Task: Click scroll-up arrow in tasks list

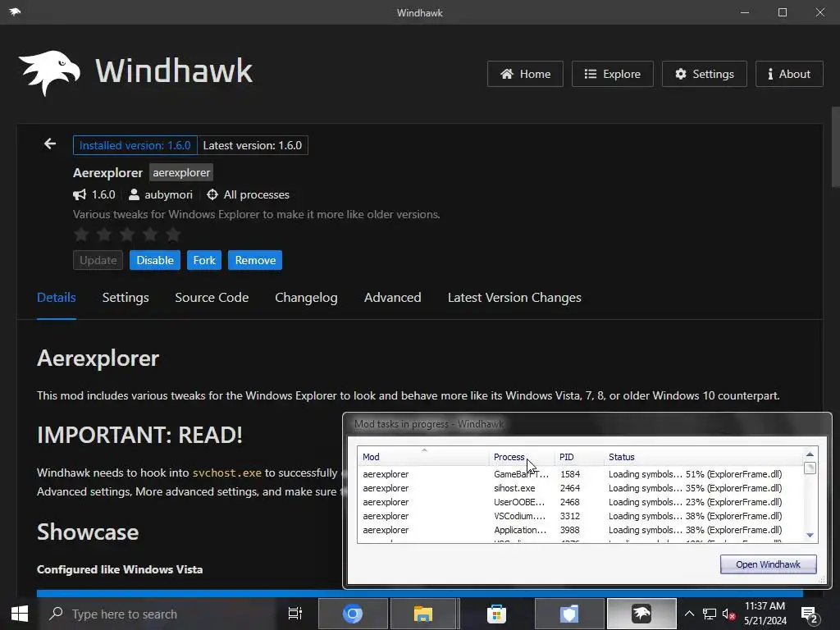Action: 810,454
